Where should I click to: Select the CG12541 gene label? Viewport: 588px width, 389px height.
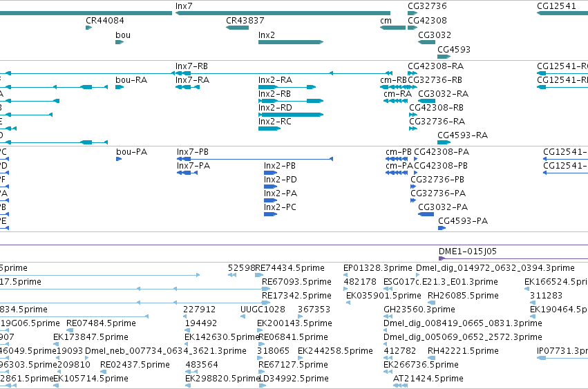556,6
